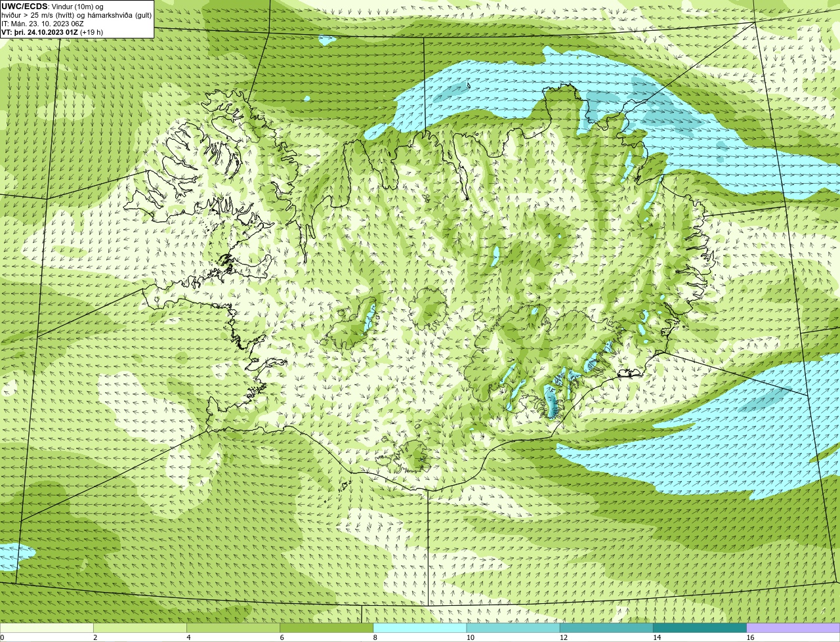This screenshot has width=840, height=642.
Task: Click the UWC/ECDS title text
Action: click(x=24, y=7)
